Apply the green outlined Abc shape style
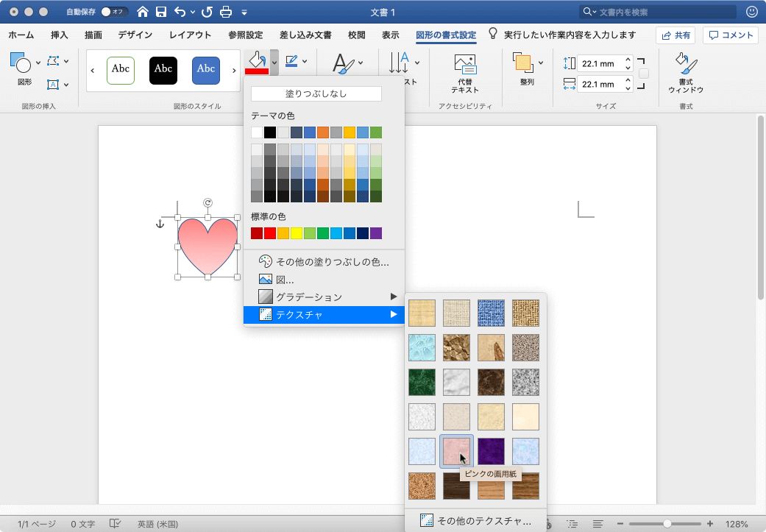 pos(121,71)
